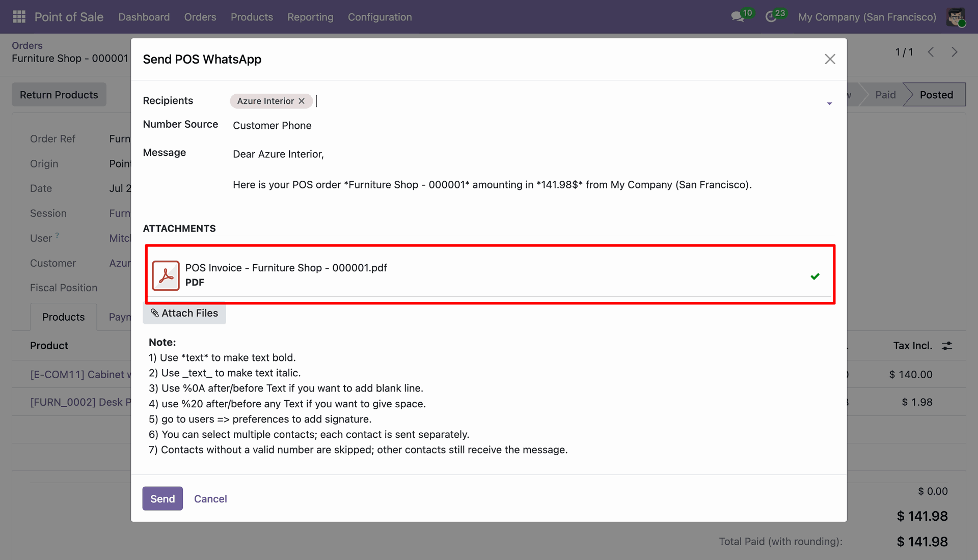Open POS Invoice - Furniture Shop - 000001.pdf
978x560 pixels.
pos(286,268)
